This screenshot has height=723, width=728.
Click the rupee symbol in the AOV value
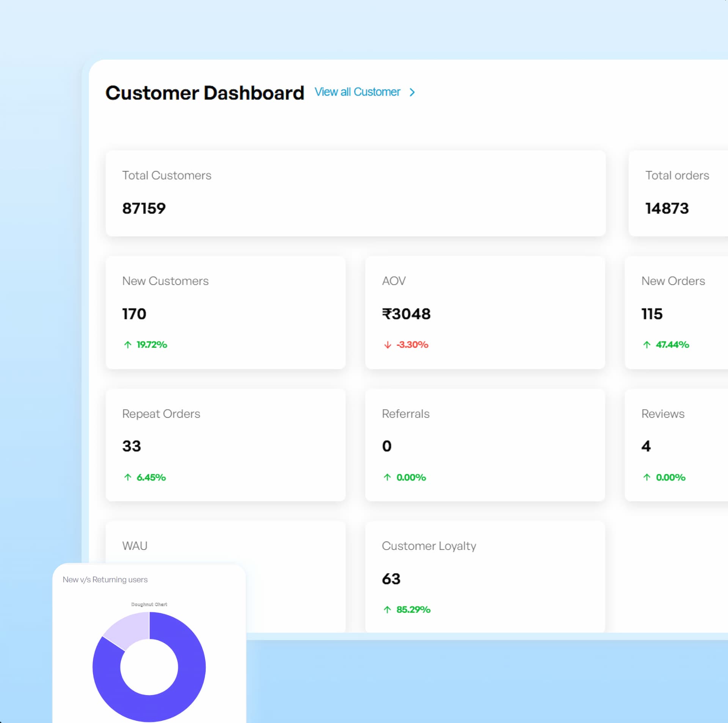(x=387, y=313)
